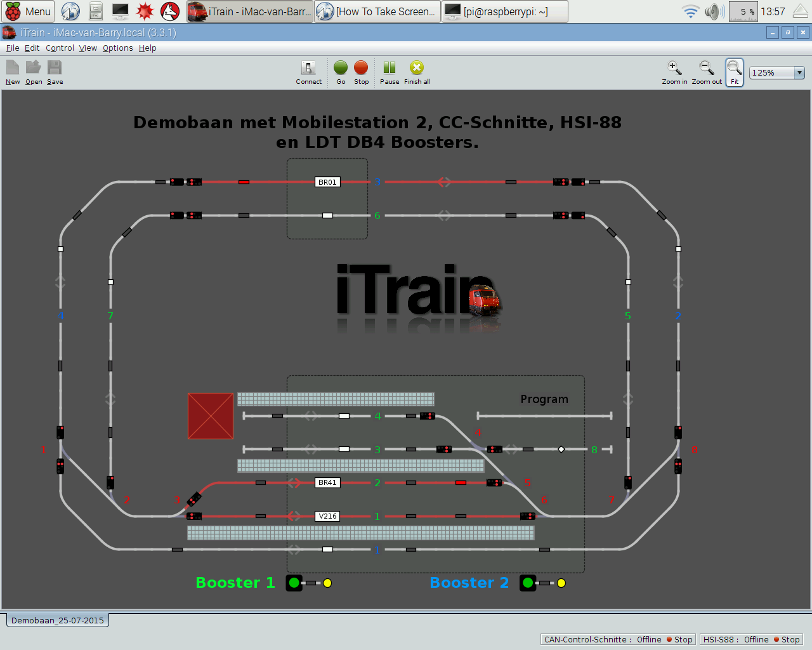This screenshot has width=812, height=650.
Task: Select the Demobaan_25-07-2015 tab
Action: pyautogui.click(x=58, y=620)
